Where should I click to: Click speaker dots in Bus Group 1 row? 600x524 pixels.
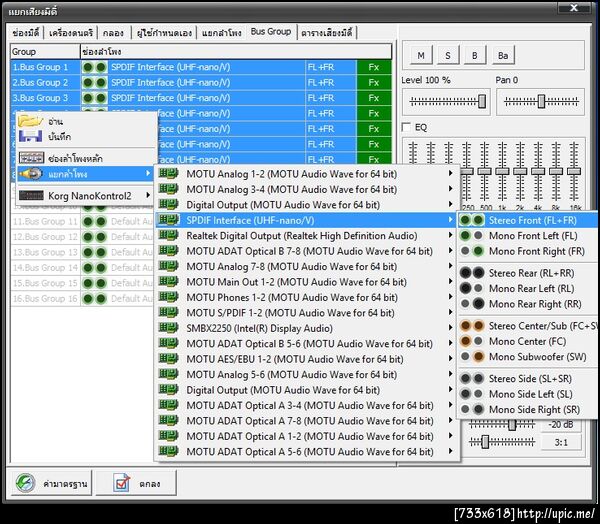[x=94, y=67]
